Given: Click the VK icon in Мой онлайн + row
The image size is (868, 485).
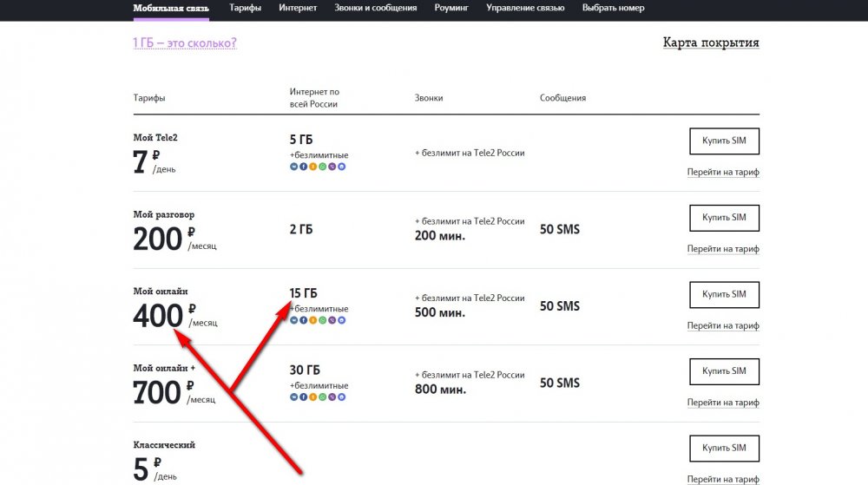Looking at the screenshot, I should [x=293, y=397].
